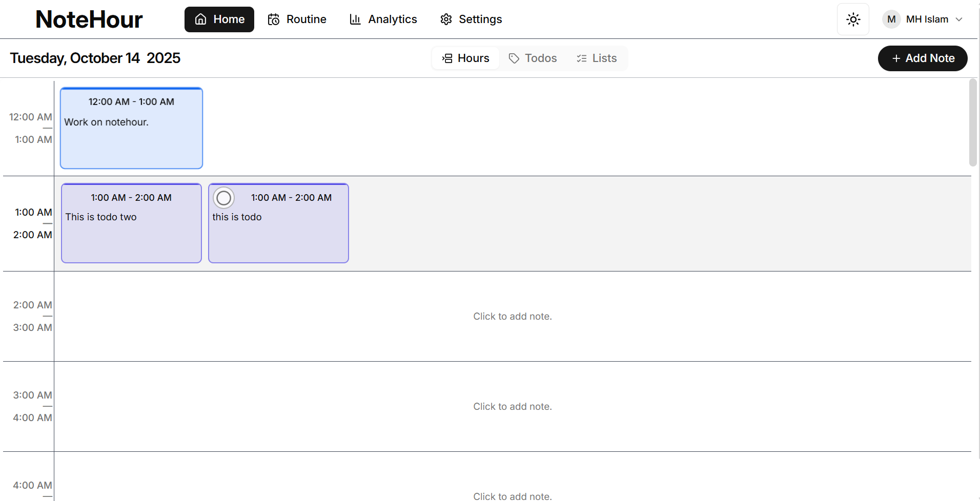Screen dimensions: 980x501
Task: Click the 1:00 AM - 2:00 AM sidebar label
Action: coord(32,223)
